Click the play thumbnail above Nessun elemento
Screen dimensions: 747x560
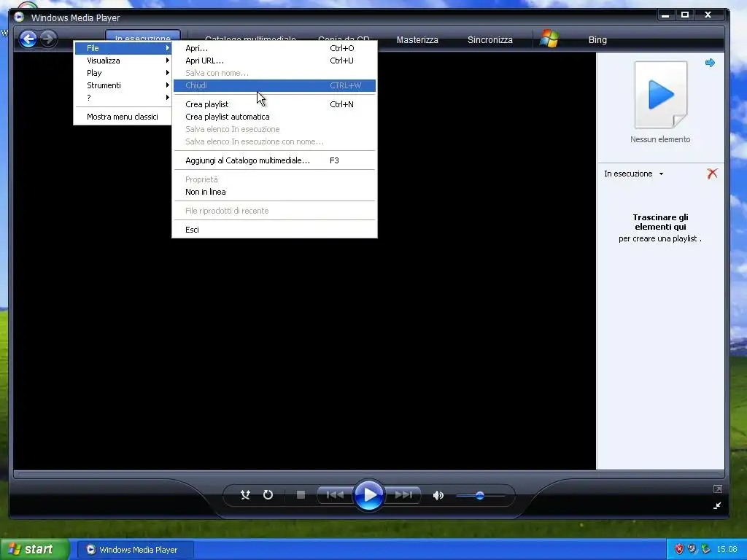[661, 95]
